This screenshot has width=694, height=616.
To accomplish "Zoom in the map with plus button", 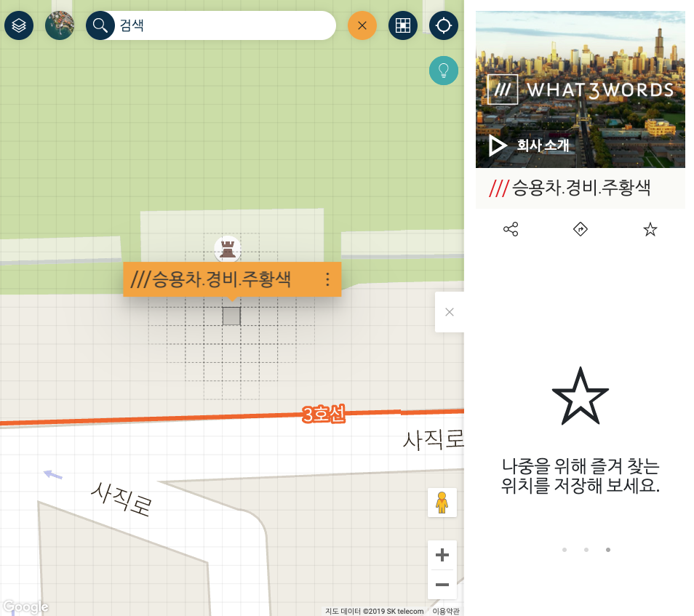I will click(x=442, y=554).
